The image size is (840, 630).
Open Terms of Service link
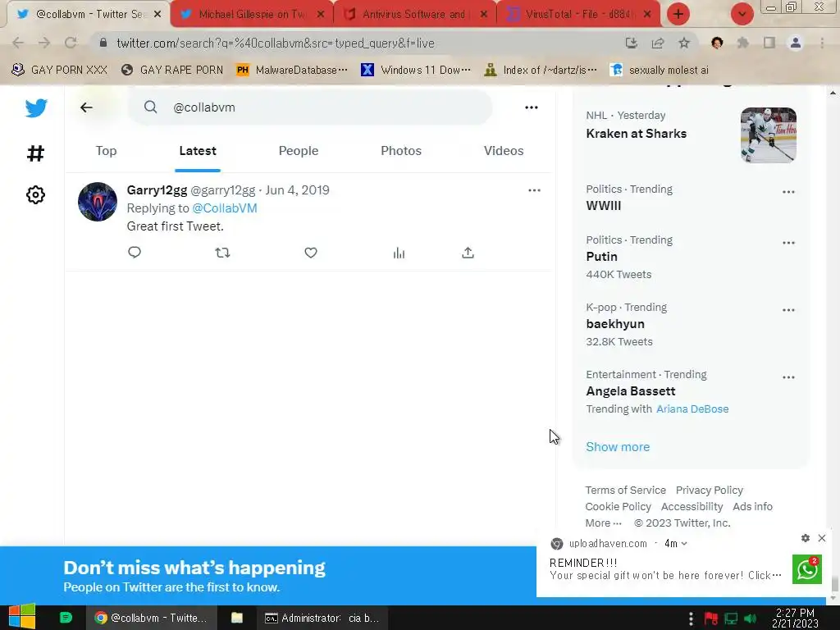[x=625, y=491]
